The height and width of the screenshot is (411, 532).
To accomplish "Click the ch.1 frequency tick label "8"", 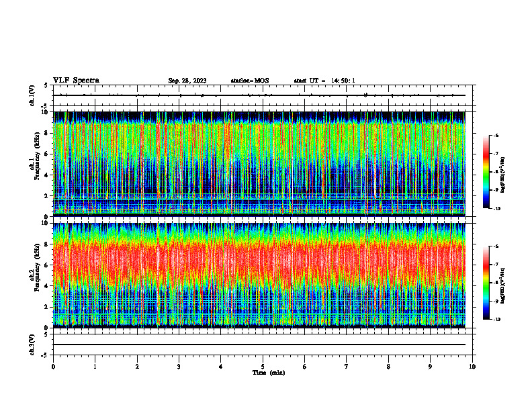I will tap(47, 133).
